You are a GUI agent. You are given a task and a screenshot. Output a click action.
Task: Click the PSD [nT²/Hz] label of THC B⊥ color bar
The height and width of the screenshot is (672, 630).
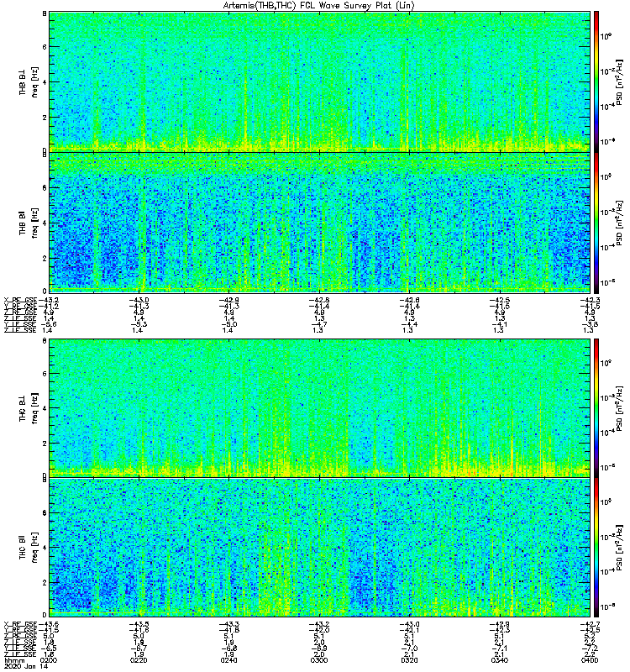click(x=620, y=408)
